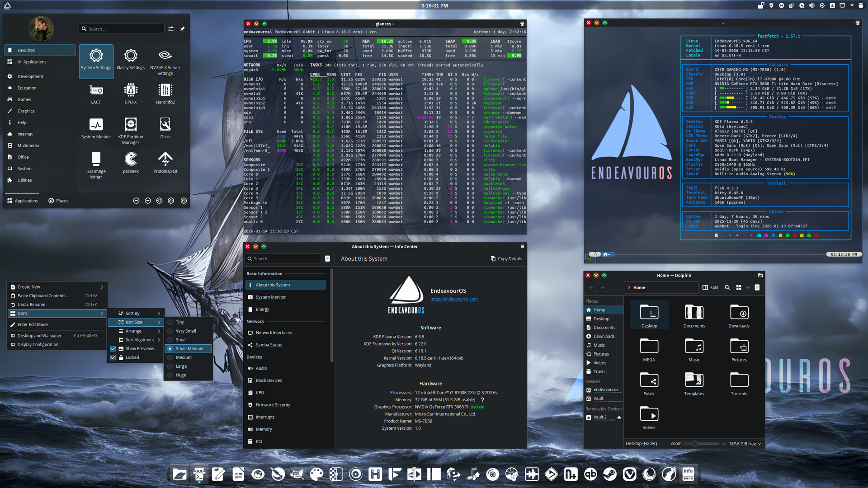This screenshot has width=868, height=488.
Task: Show memory usage help question mark
Action: (x=482, y=400)
